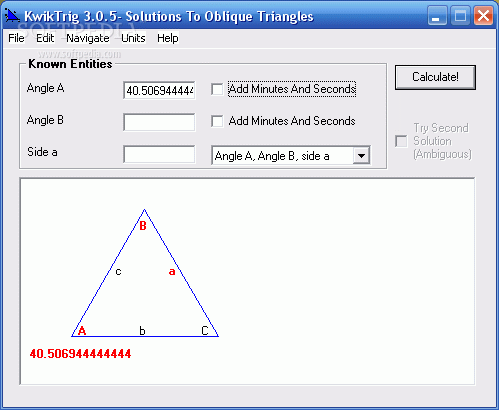Click the red side label a in triangle

point(172,272)
